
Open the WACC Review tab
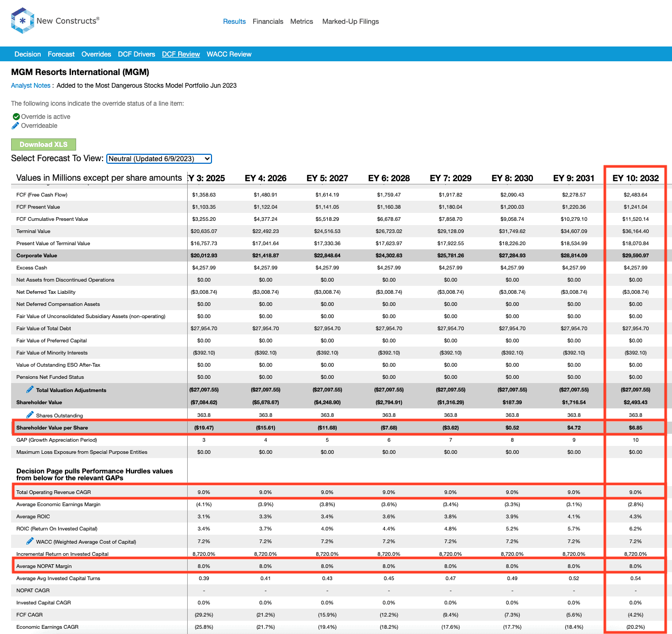[229, 54]
